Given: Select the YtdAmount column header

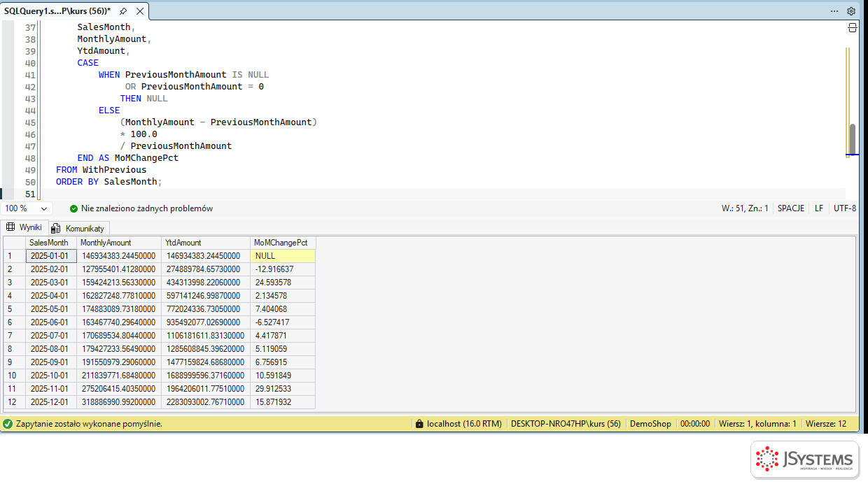Looking at the screenshot, I should 206,243.
